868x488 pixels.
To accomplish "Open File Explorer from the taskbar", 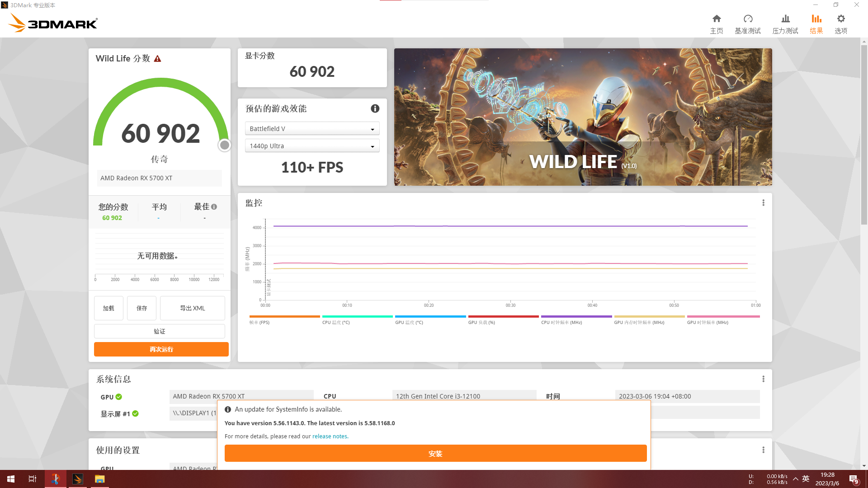I will (99, 479).
